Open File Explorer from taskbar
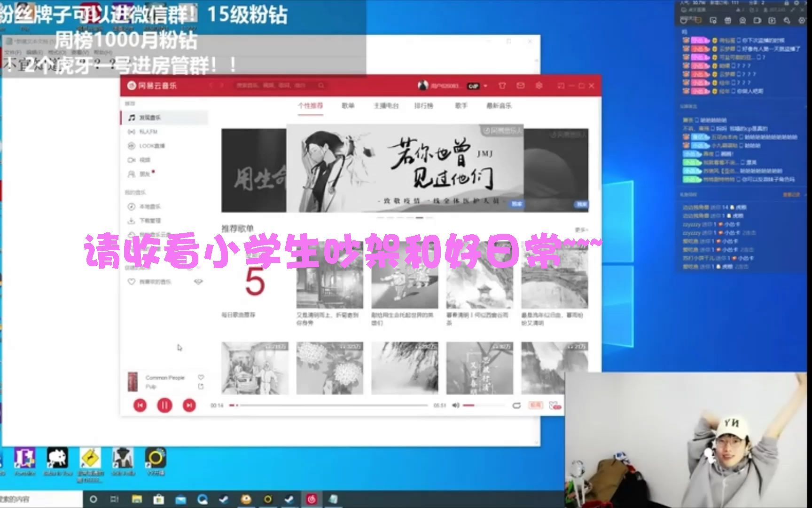This screenshot has width=812, height=508. 137,499
